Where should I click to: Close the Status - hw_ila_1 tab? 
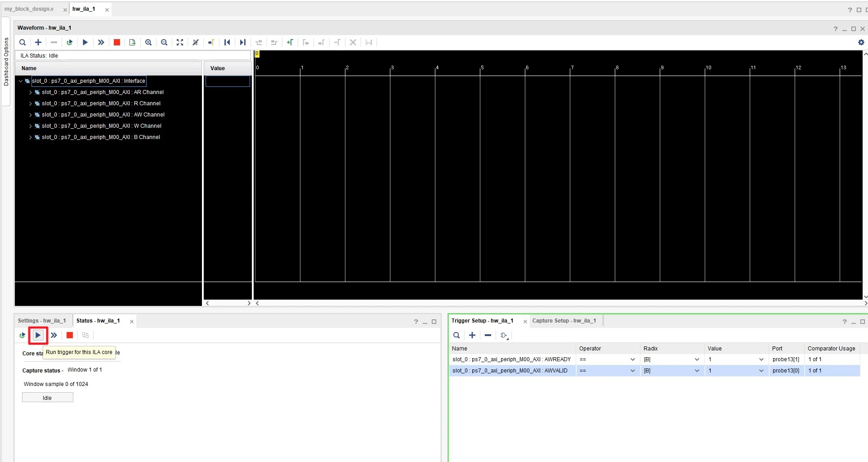131,322
